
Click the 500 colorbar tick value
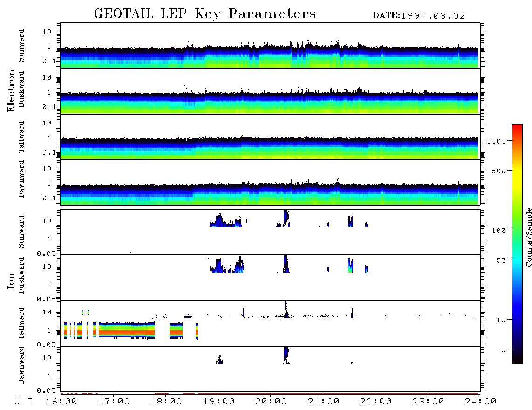tap(498, 171)
